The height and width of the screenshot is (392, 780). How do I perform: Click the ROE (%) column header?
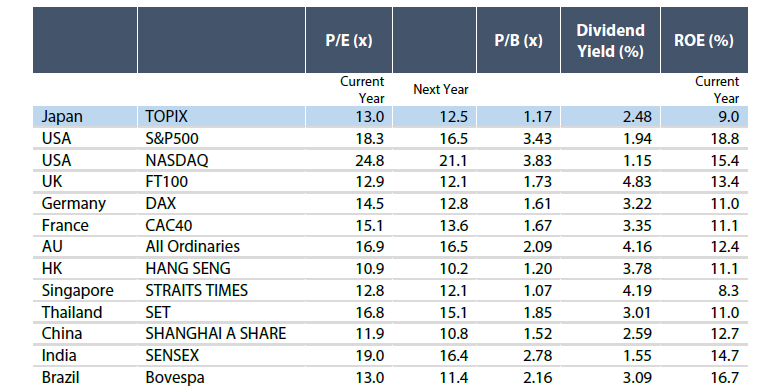pyautogui.click(x=704, y=40)
